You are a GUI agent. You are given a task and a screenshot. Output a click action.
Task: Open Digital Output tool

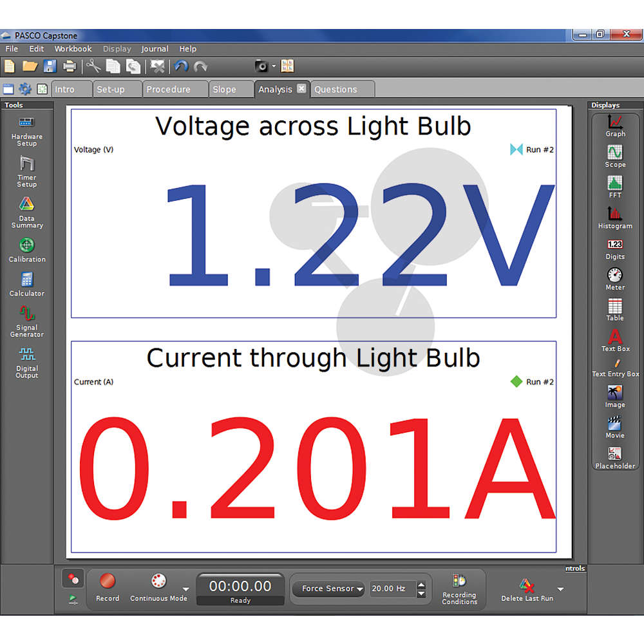26,363
